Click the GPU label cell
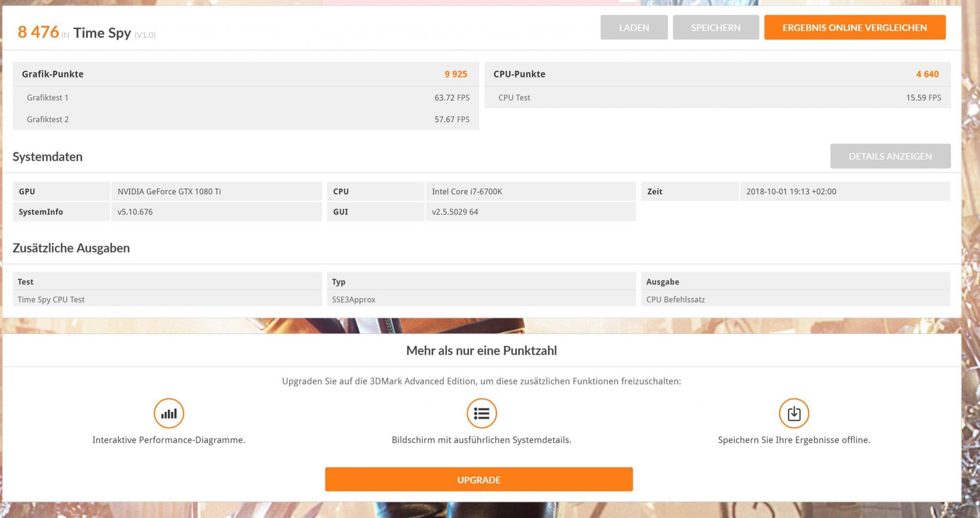The width and height of the screenshot is (980, 518). [x=61, y=191]
